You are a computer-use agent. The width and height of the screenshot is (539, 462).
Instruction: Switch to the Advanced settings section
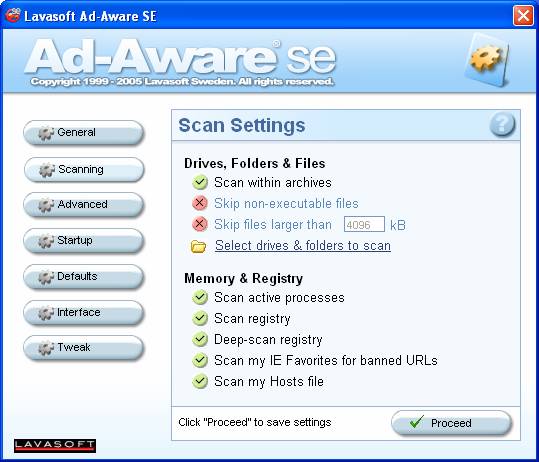click(84, 205)
